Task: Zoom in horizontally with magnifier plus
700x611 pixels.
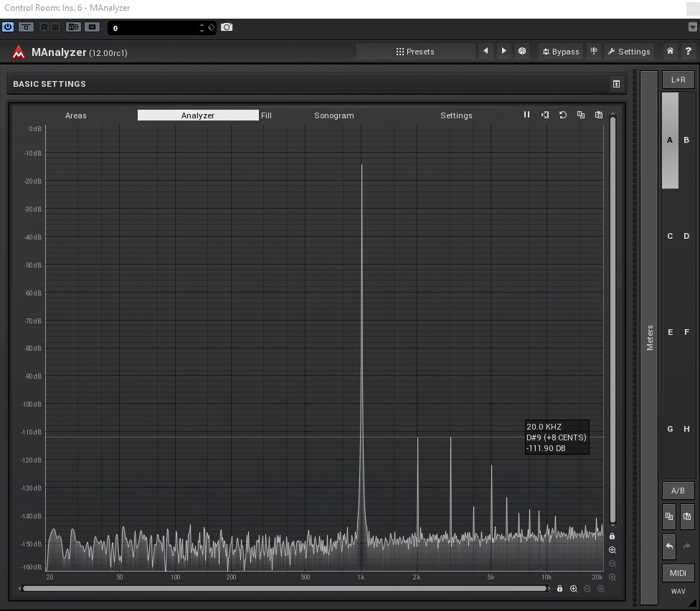Action: [x=574, y=589]
